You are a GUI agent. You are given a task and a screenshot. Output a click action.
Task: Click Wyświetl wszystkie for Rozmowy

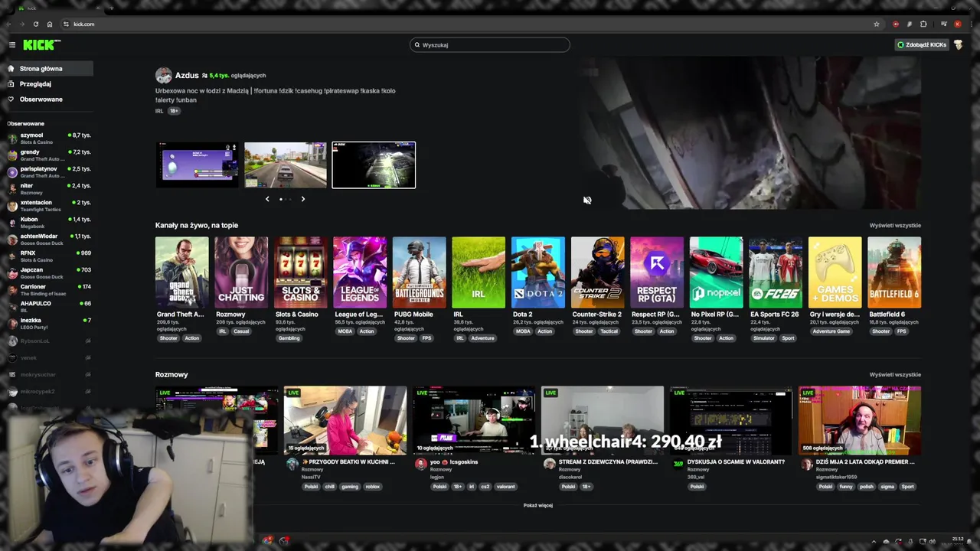tap(895, 375)
